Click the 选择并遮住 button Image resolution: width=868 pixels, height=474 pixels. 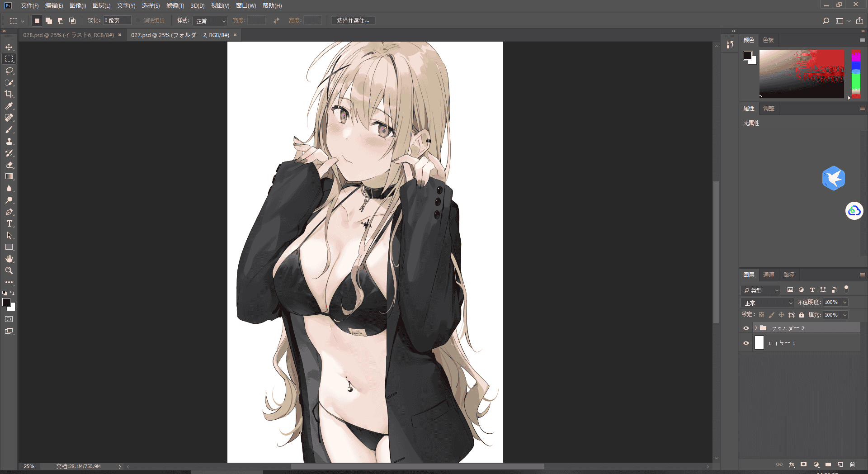click(353, 21)
